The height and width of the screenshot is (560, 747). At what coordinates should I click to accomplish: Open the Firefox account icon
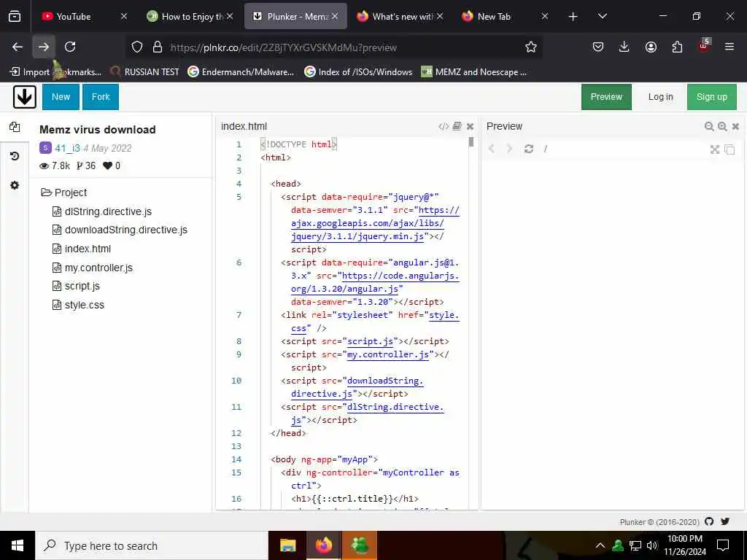pyautogui.click(x=651, y=47)
